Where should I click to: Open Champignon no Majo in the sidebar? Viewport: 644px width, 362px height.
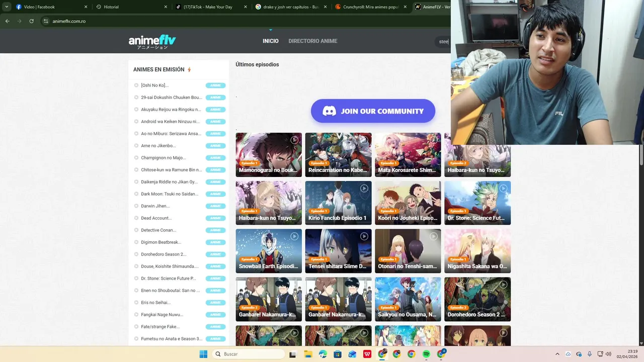pos(164,158)
